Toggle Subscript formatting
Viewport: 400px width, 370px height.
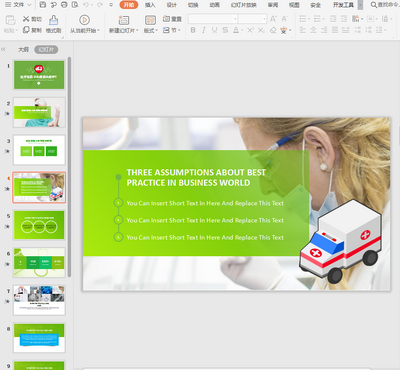[261, 30]
